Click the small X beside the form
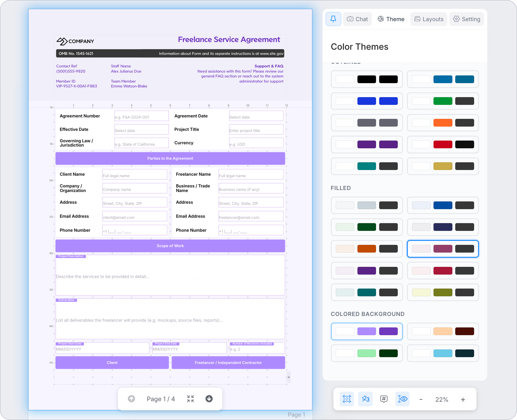 pyautogui.click(x=289, y=377)
